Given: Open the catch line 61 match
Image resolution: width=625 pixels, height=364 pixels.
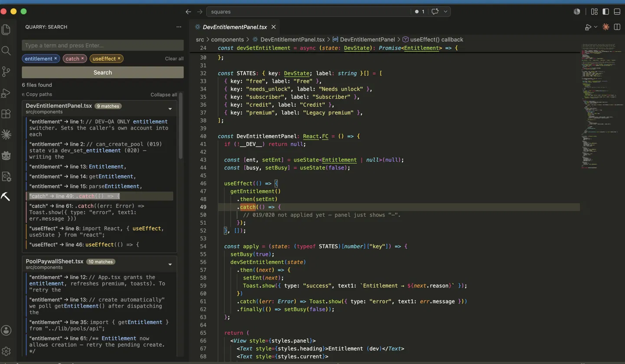Looking at the screenshot, I should pyautogui.click(x=99, y=212).
